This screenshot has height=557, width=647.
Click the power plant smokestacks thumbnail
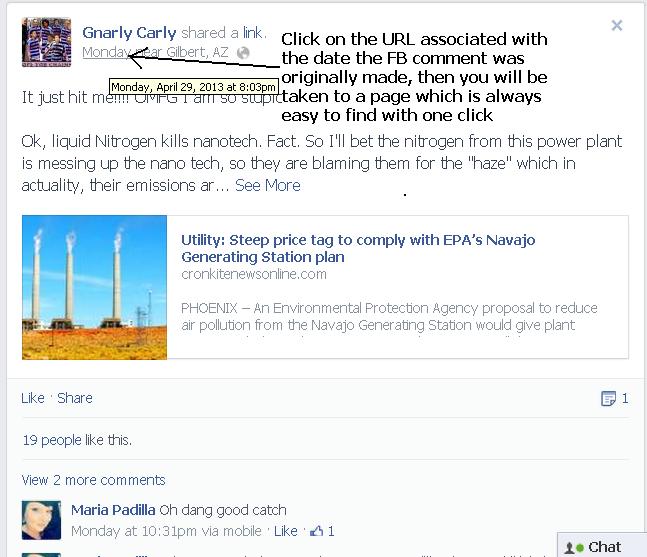94,287
